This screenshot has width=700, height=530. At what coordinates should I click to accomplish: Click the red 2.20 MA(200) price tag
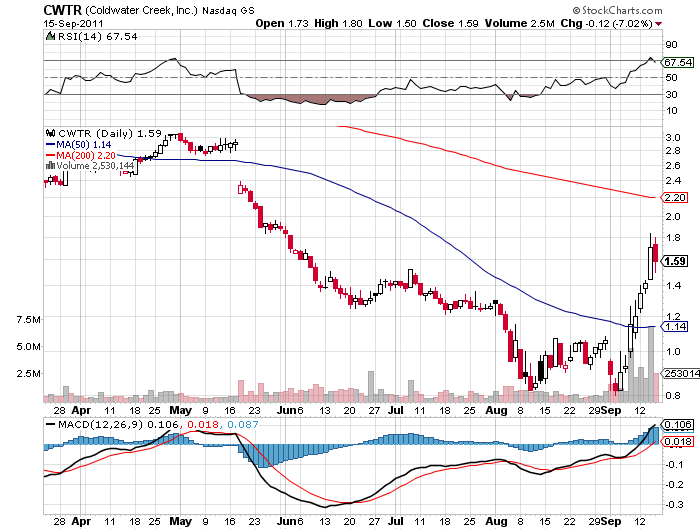pos(675,197)
